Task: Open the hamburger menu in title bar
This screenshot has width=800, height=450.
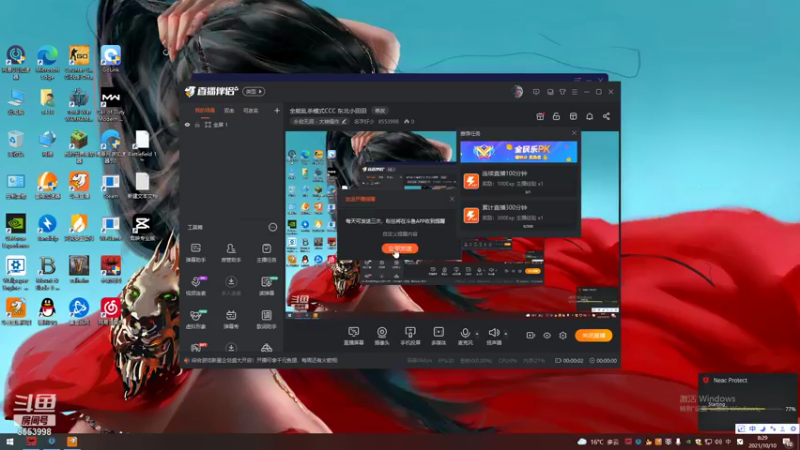Action: pyautogui.click(x=574, y=92)
